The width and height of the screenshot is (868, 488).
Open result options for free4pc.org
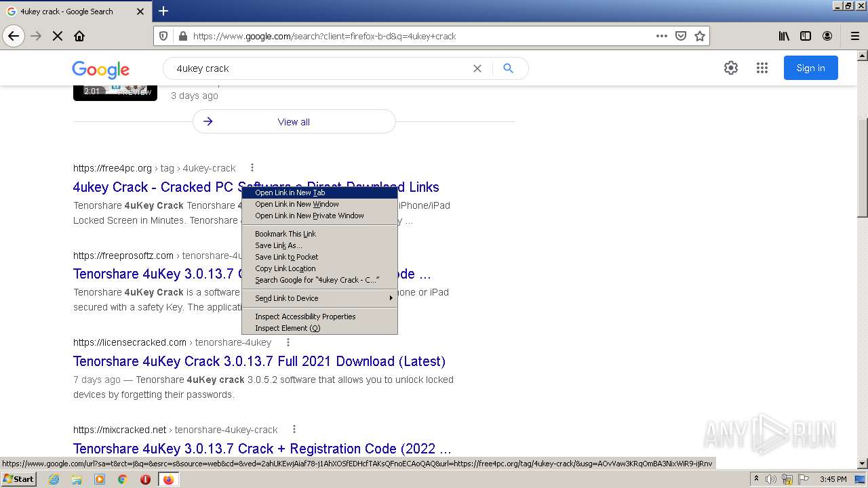pos(252,167)
